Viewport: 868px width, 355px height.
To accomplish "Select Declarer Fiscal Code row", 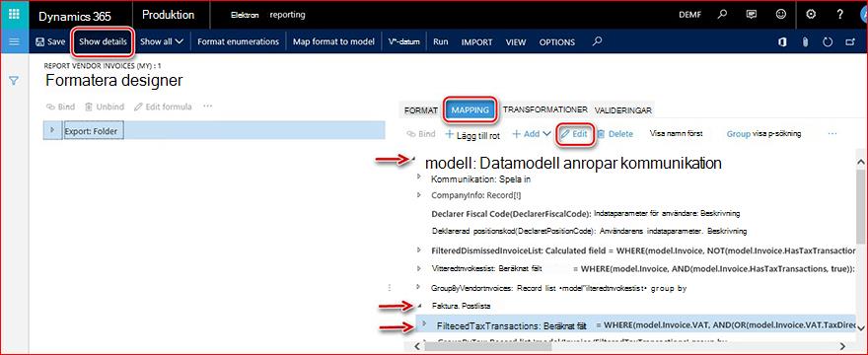I will click(586, 214).
